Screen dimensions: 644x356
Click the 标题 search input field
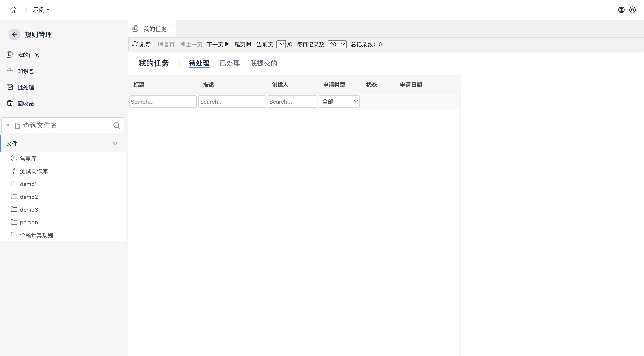point(163,101)
